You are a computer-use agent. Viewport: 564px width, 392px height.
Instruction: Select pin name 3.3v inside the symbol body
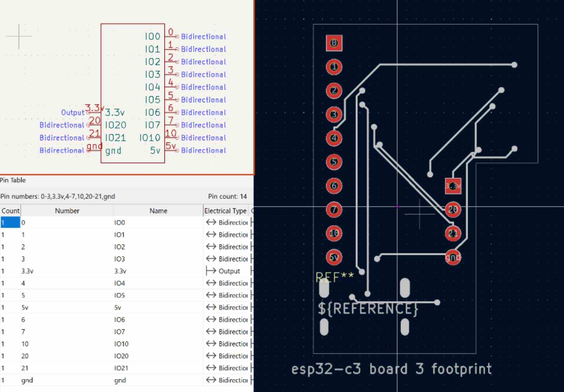115,112
